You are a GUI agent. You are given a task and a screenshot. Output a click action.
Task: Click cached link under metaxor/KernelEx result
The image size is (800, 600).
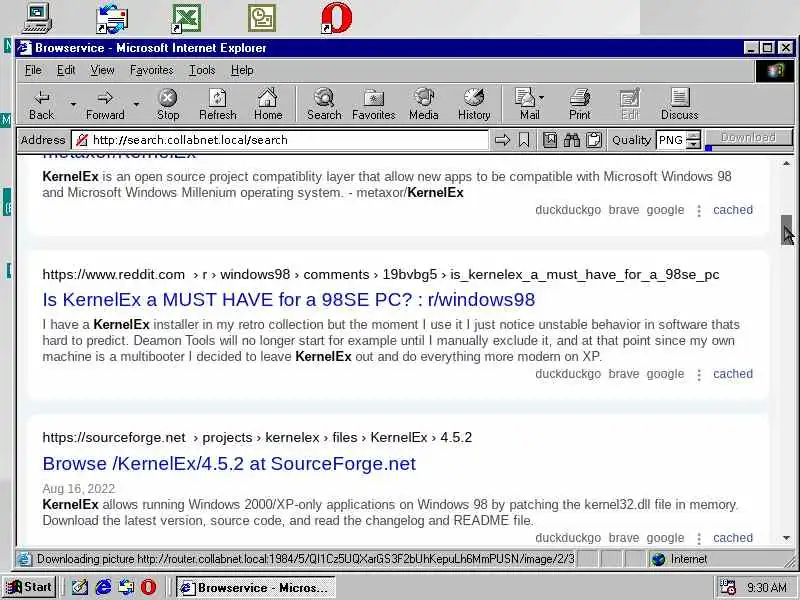pyautogui.click(x=733, y=210)
